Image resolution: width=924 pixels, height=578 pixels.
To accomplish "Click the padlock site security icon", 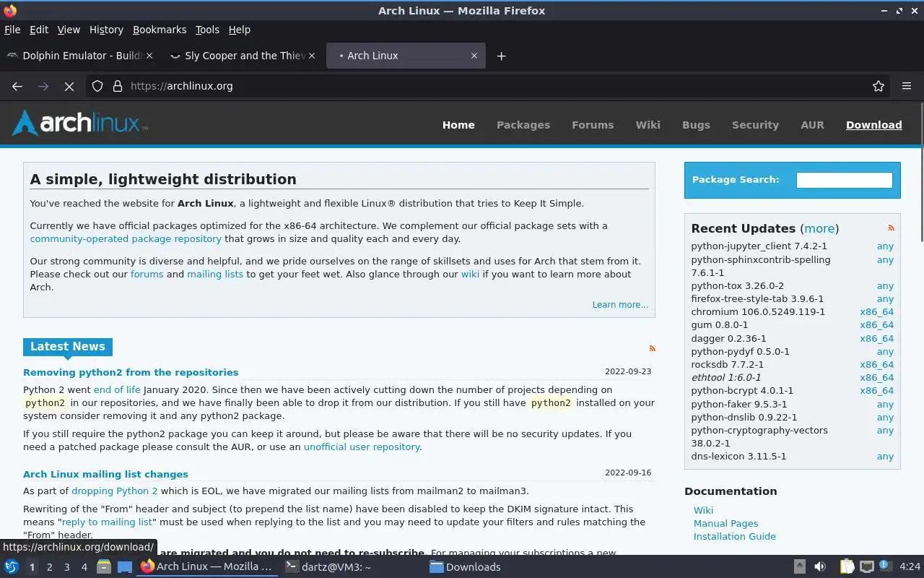I will click(118, 86).
